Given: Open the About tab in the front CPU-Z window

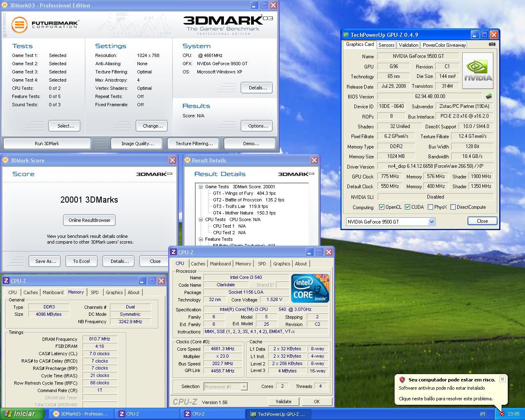Looking at the screenshot, I should point(301,264).
